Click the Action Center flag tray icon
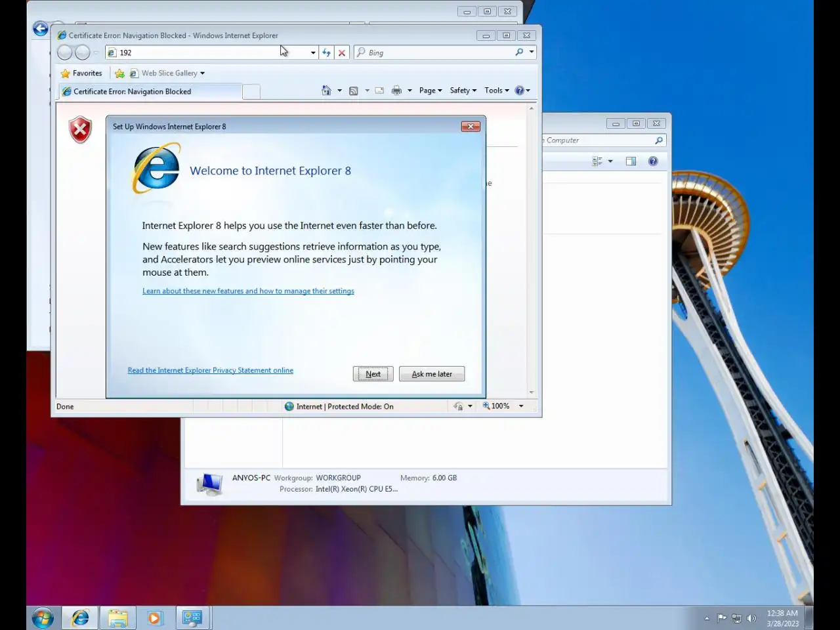Screen dimensions: 840x630 [x=722, y=618]
